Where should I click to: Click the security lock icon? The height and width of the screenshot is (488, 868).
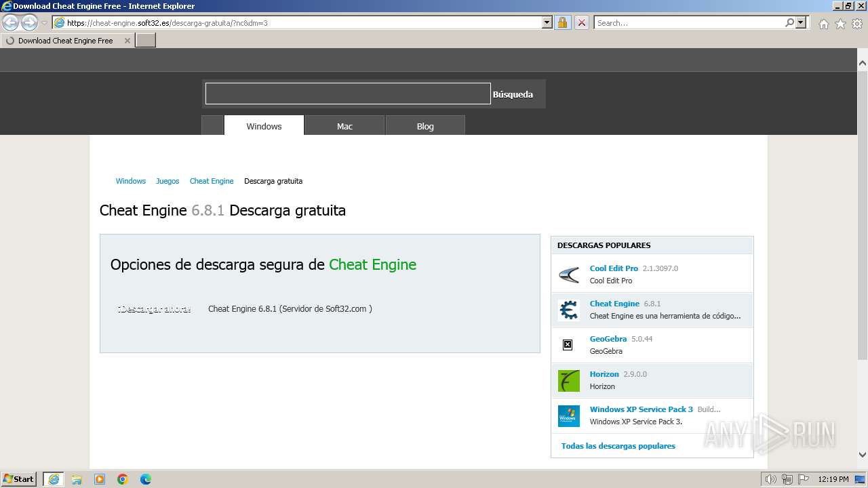(562, 22)
